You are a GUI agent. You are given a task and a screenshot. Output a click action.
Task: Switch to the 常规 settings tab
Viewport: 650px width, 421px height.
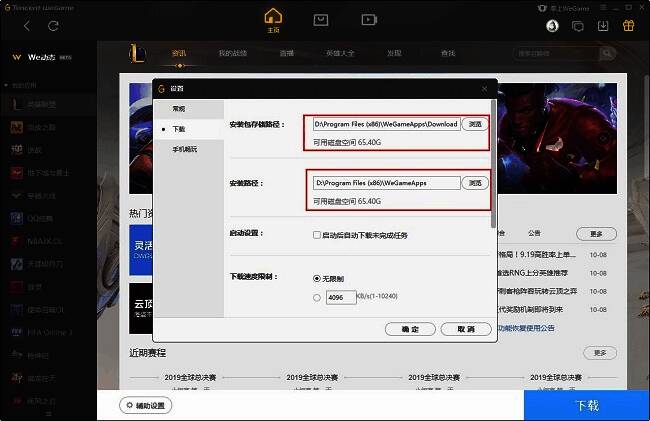click(x=178, y=108)
